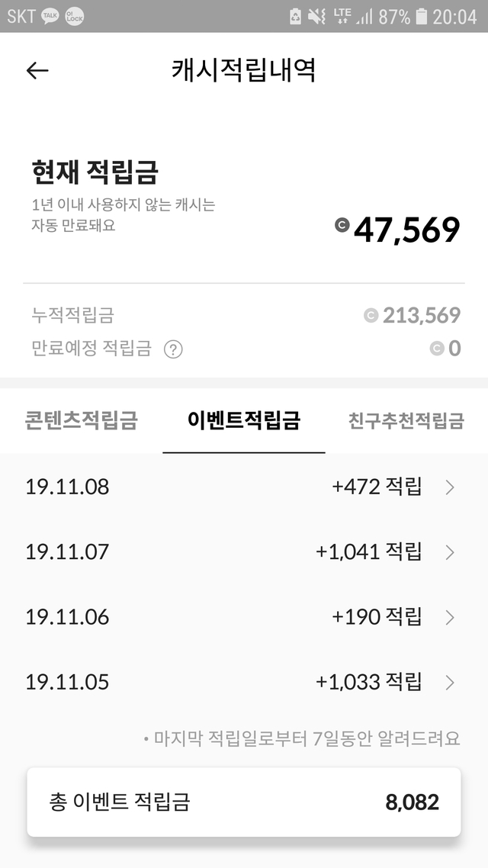The height and width of the screenshot is (868, 488).
Task: Expand the 19.11.07 entry chevron
Action: click(450, 552)
